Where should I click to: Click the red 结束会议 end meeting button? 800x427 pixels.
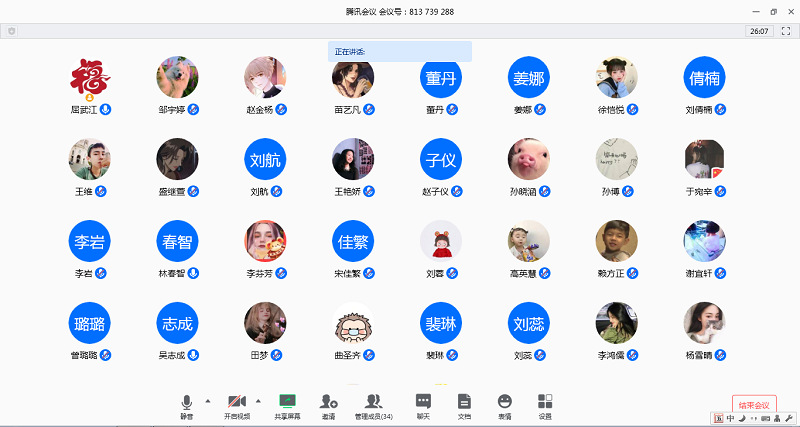click(754, 404)
